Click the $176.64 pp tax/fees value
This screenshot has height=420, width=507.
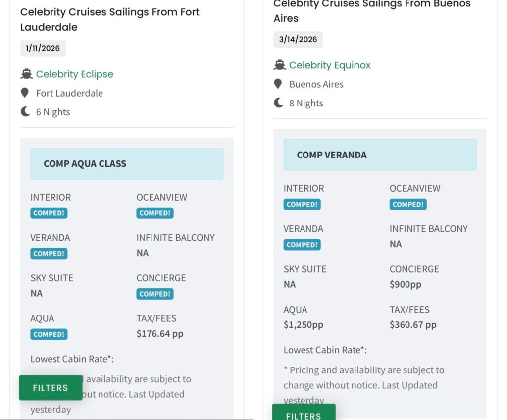pyautogui.click(x=160, y=334)
